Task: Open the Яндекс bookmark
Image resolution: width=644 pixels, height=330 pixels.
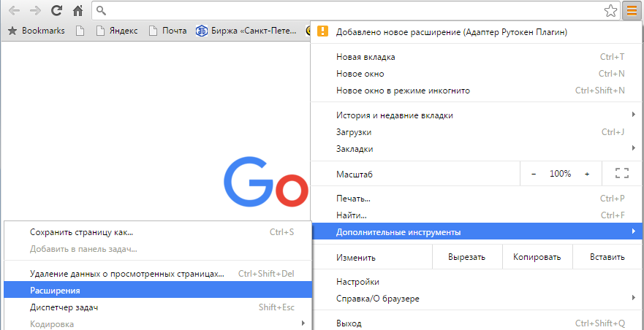Action: (117, 31)
